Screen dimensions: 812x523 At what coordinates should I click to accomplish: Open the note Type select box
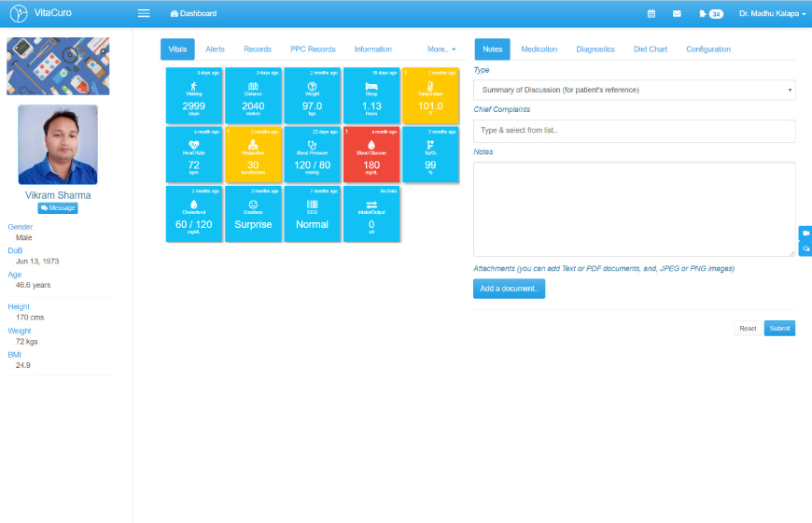point(634,90)
